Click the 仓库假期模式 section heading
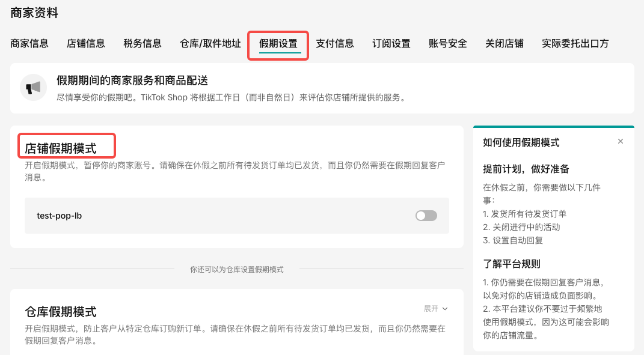 (x=61, y=312)
